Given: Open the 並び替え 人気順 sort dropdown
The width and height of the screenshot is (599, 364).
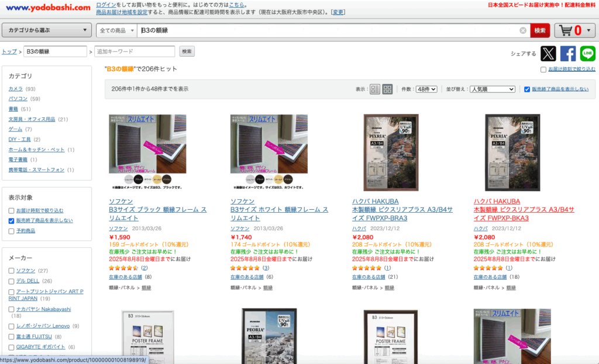Looking at the screenshot, I should point(493,89).
